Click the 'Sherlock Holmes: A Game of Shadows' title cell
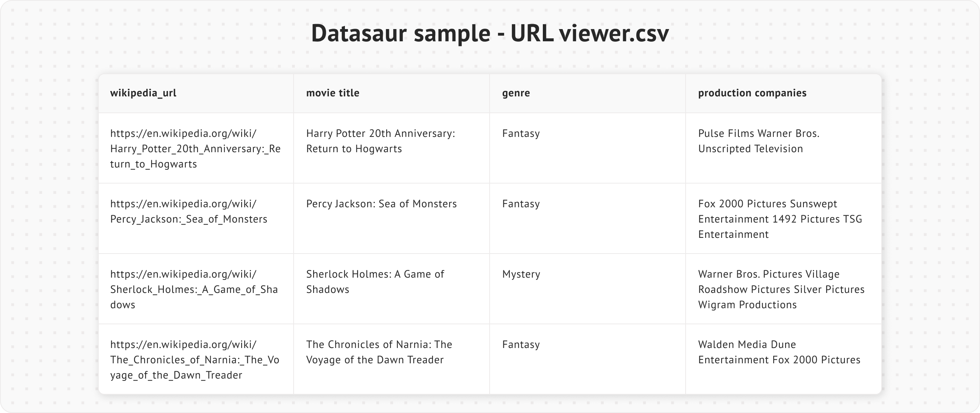980x413 pixels. click(375, 282)
